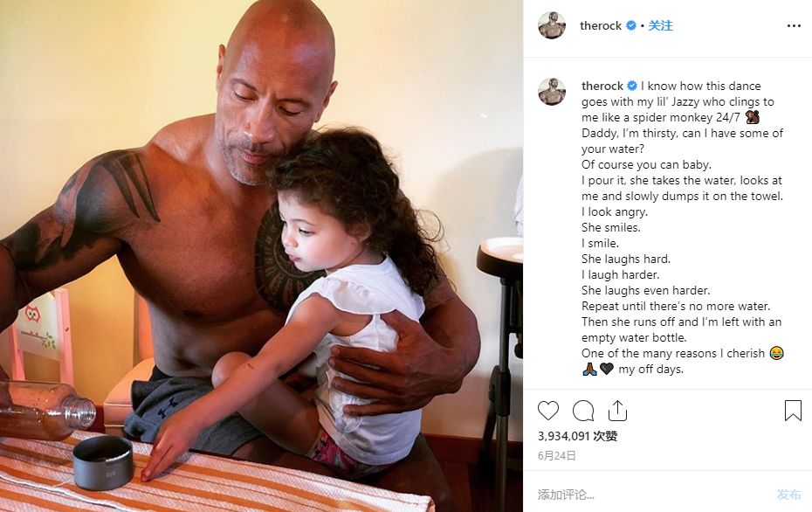Click the blue verified badge in header
Image resolution: width=812 pixels, height=512 pixels.
tap(631, 25)
